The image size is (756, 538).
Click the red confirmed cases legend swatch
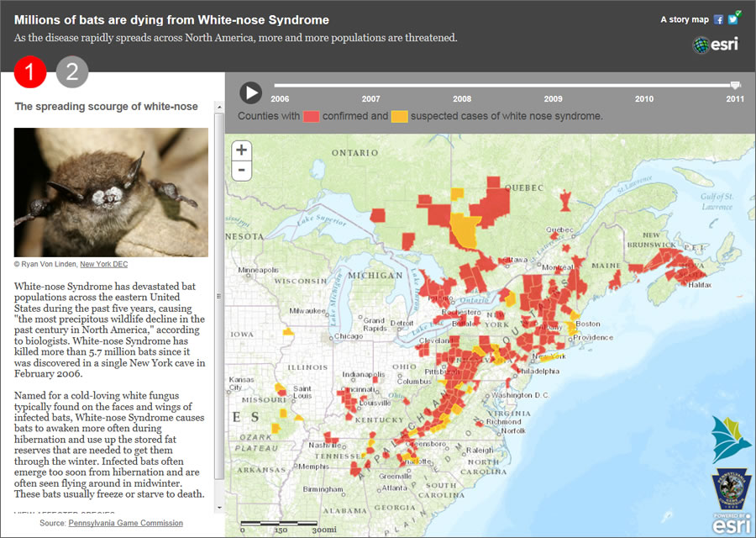pos(311,116)
